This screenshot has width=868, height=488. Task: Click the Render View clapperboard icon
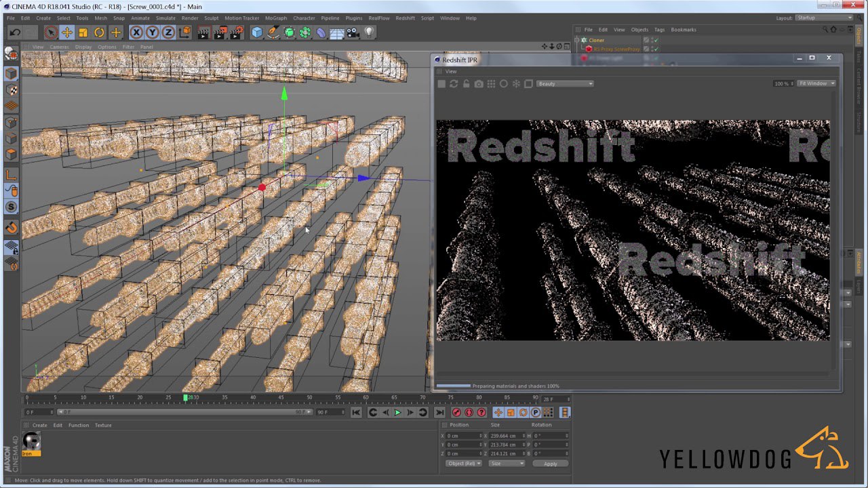pos(203,32)
